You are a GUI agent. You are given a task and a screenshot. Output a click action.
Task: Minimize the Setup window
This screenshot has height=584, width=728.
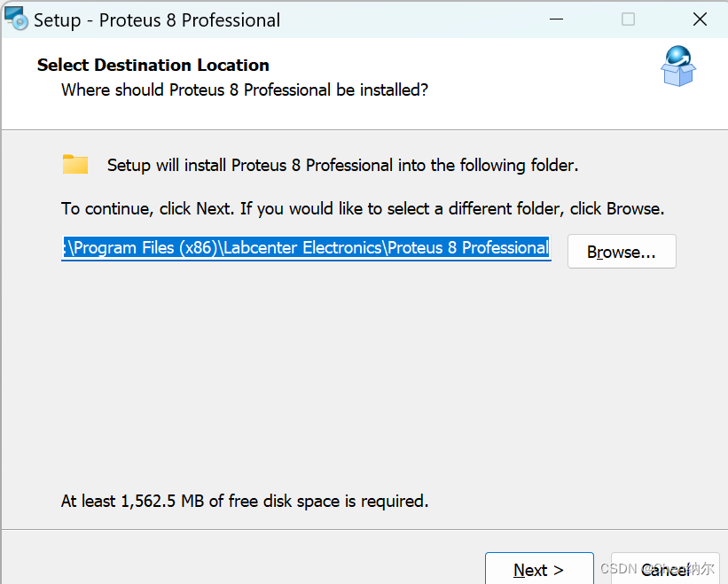tap(556, 19)
